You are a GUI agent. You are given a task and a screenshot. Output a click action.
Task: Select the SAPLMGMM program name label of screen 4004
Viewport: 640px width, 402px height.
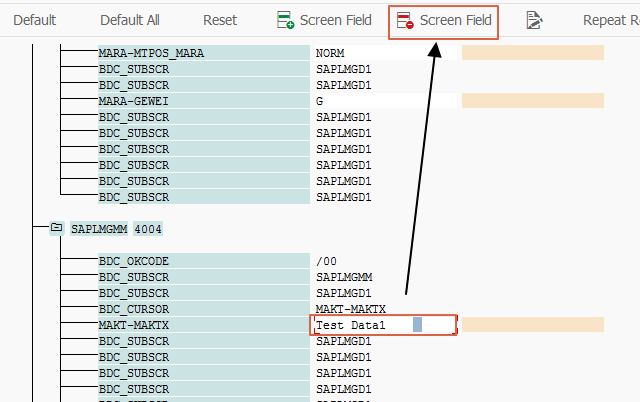(99, 229)
